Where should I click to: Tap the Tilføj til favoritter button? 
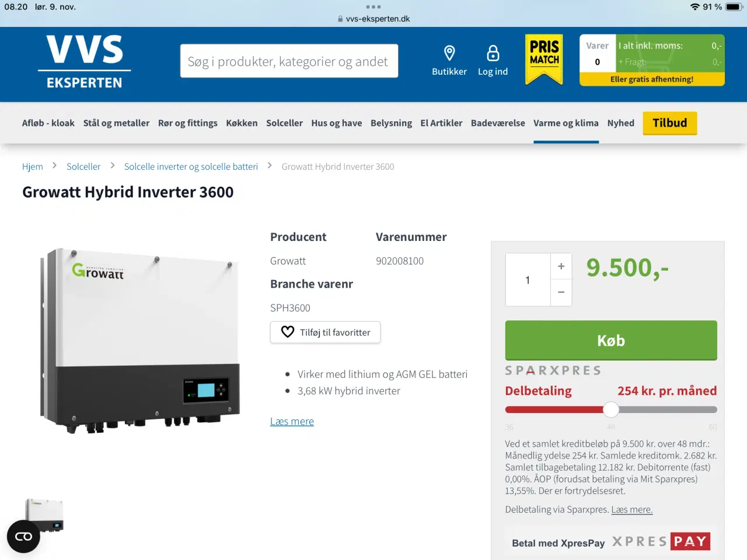pyautogui.click(x=325, y=332)
